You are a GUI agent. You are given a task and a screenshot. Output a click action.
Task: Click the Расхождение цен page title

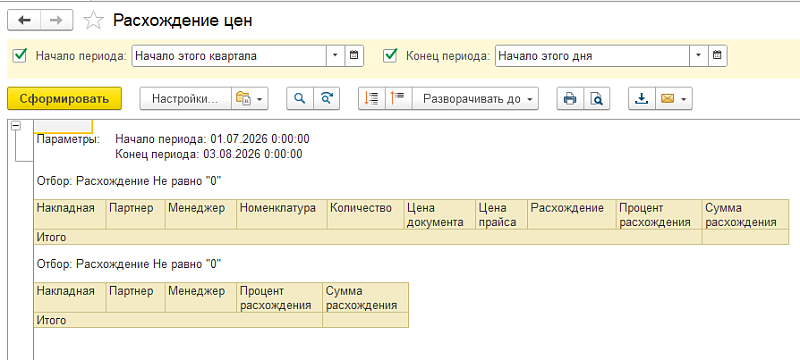[183, 20]
